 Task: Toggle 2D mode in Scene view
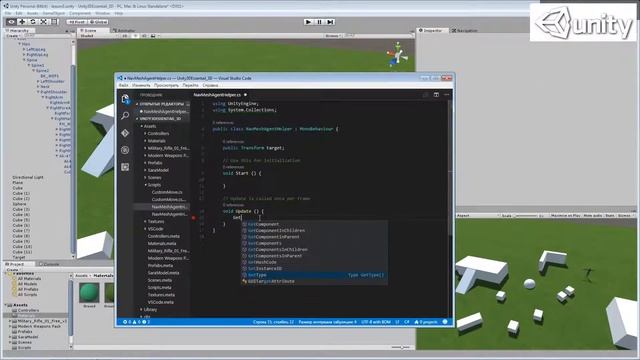click(x=125, y=36)
